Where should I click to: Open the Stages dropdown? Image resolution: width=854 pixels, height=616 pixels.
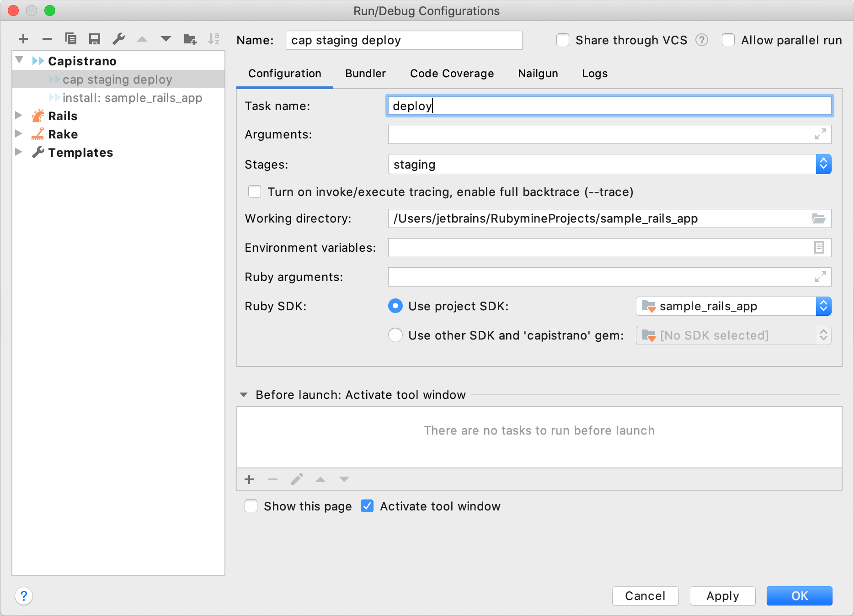click(824, 164)
